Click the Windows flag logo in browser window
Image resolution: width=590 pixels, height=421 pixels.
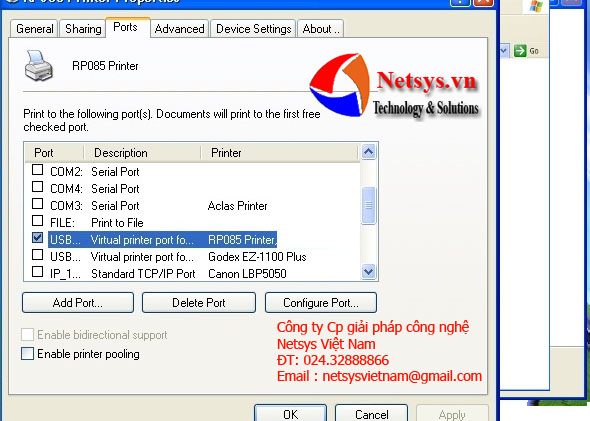536,6
